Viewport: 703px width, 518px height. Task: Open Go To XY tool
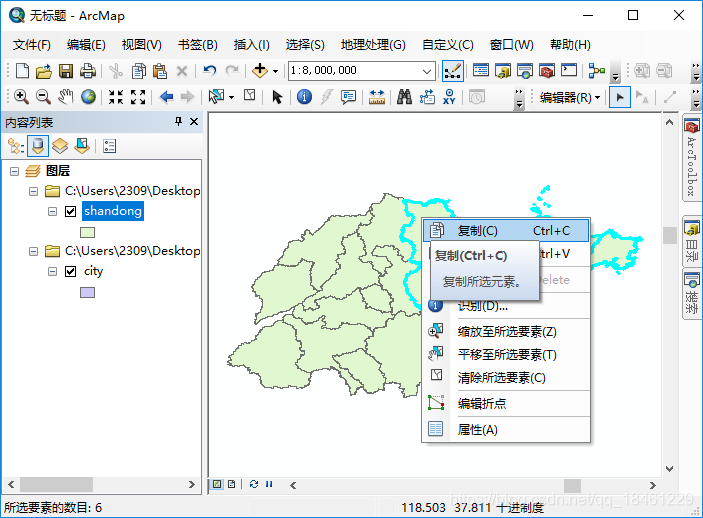click(449, 97)
